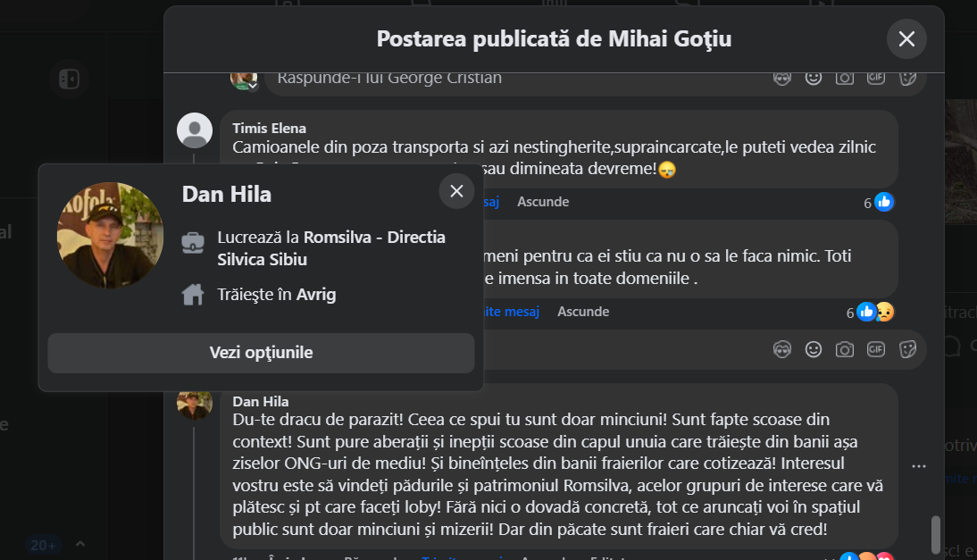Open the GIF picker in the reply box
Viewport: 977px width, 560px height.
[x=875, y=78]
